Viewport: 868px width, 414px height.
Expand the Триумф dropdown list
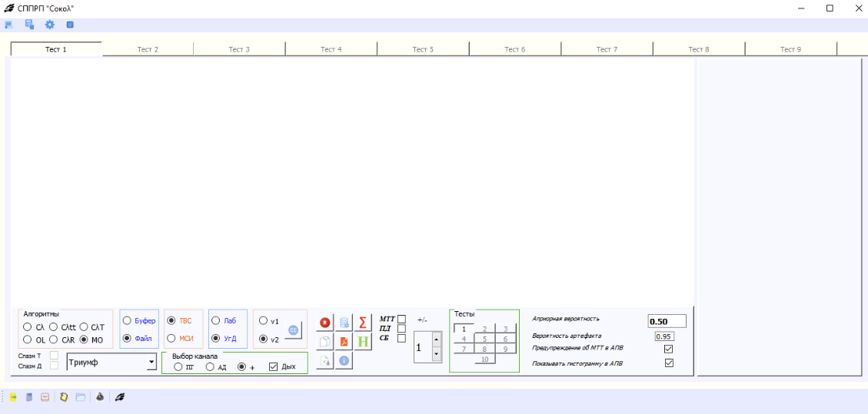point(151,361)
